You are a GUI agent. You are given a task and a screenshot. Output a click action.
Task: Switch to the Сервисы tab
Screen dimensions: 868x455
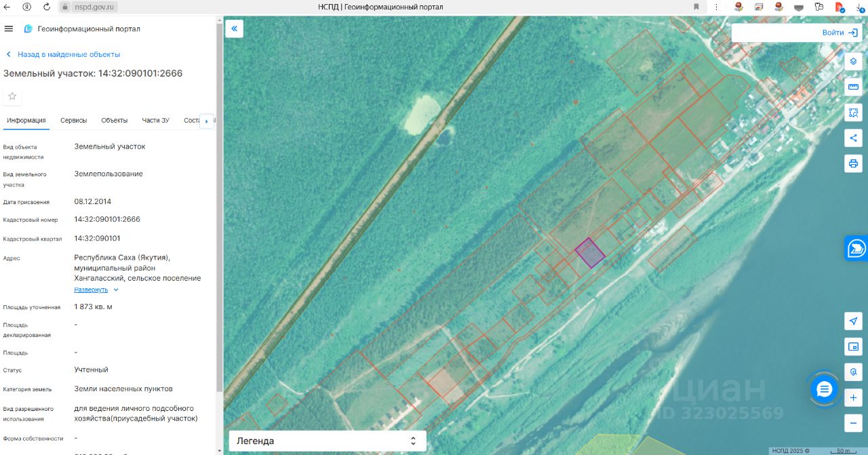pos(73,120)
